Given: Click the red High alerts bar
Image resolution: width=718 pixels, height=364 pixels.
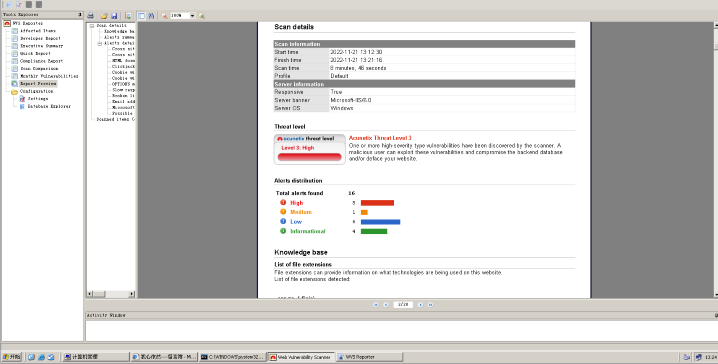Looking at the screenshot, I should tap(377, 203).
